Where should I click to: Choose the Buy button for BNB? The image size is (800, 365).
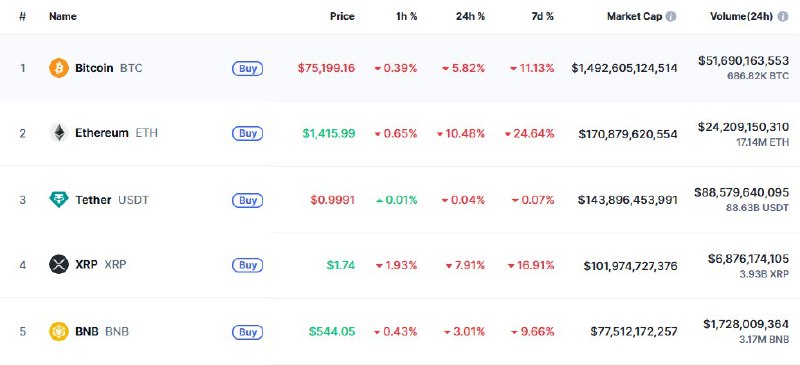coord(247,332)
